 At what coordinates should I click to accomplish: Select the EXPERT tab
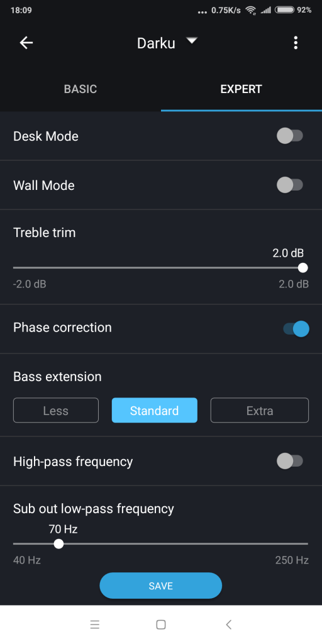coord(241,89)
